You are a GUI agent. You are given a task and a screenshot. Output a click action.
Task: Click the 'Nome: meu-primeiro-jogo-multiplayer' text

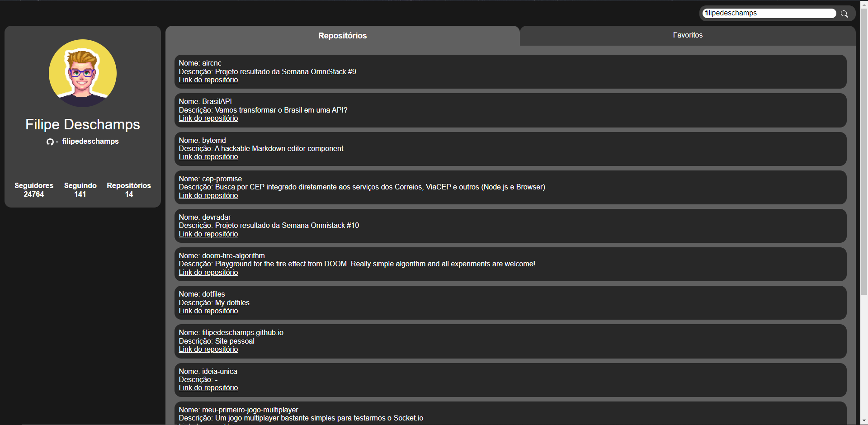[239, 410]
